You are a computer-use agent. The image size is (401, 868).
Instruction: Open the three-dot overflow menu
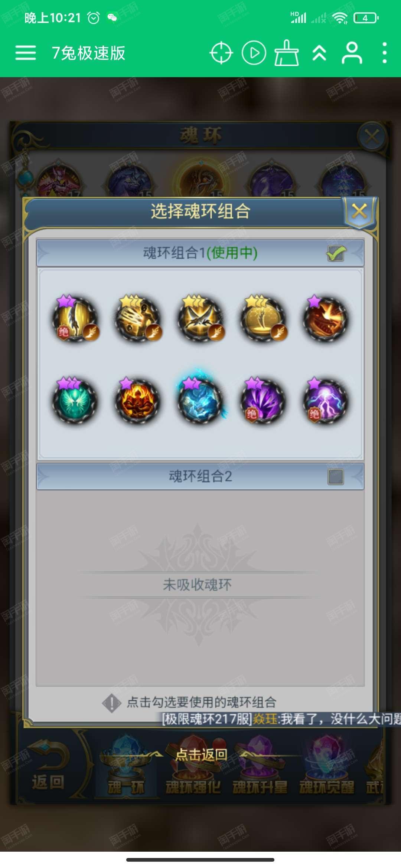(x=385, y=53)
